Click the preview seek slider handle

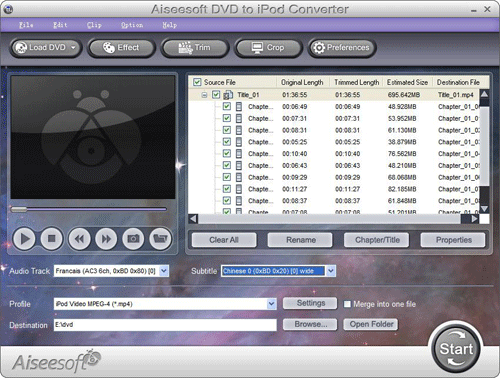coord(19,209)
